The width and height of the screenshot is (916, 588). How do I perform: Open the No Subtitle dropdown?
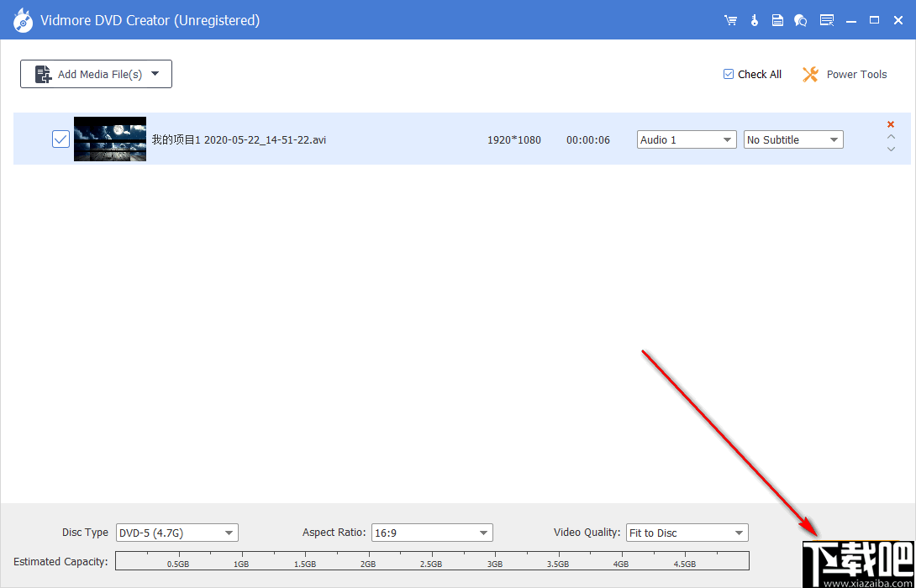[x=834, y=139]
